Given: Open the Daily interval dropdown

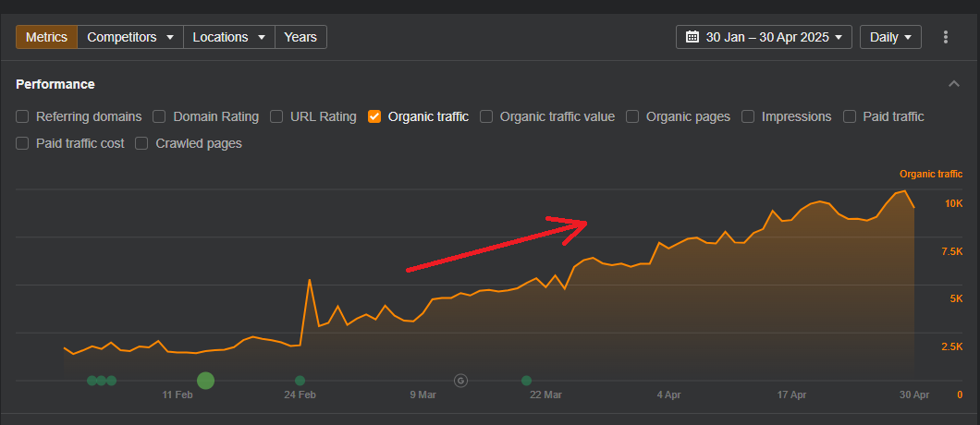Looking at the screenshot, I should pos(890,37).
